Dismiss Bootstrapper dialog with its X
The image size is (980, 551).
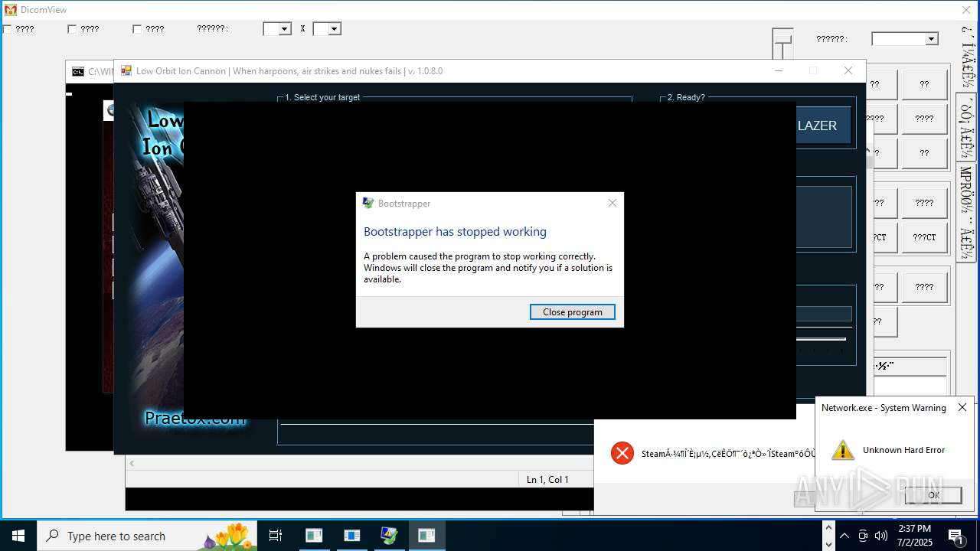coord(612,203)
